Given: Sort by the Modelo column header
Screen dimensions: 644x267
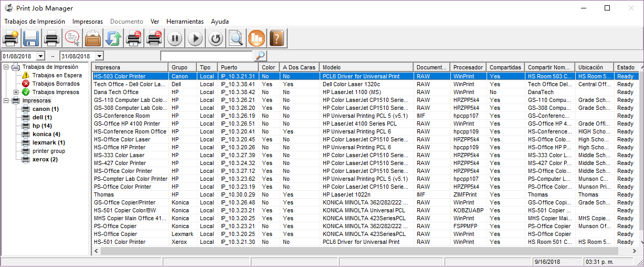Looking at the screenshot, I should tap(366, 67).
